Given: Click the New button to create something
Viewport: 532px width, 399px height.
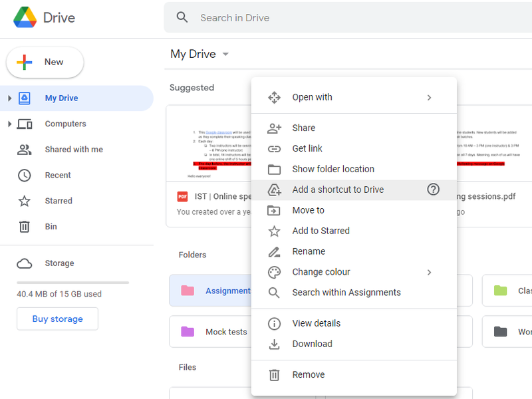Looking at the screenshot, I should [x=45, y=62].
